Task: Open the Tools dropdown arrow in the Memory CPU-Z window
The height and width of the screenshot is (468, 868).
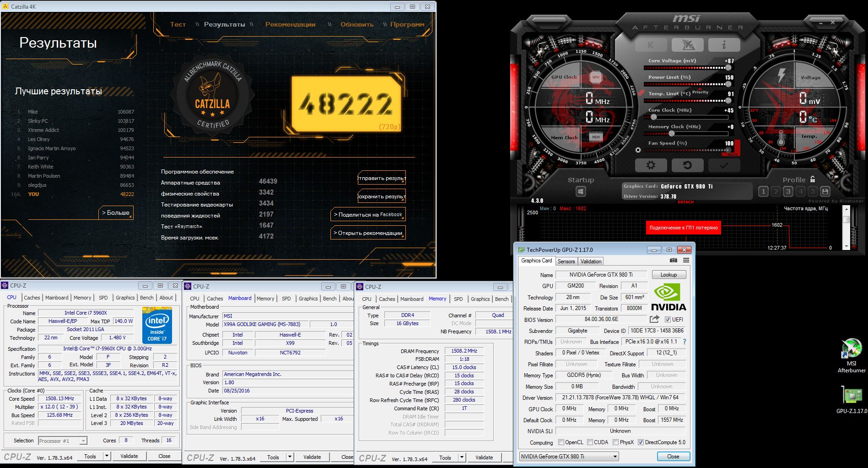Action: 462,457
